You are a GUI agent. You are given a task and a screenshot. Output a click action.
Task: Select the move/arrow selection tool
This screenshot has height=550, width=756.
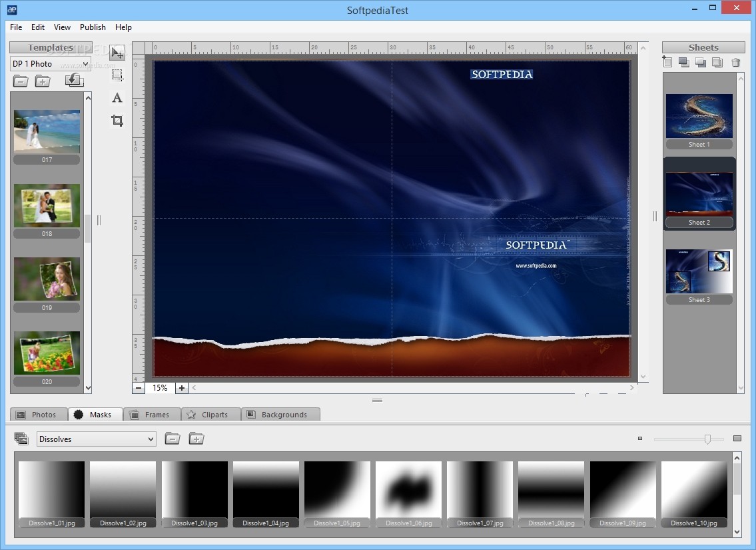(x=117, y=52)
